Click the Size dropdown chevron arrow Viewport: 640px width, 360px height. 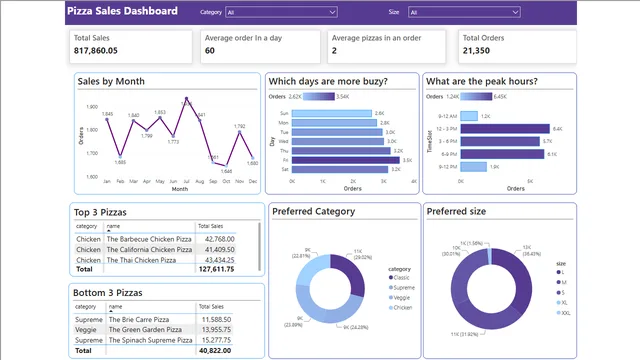[x=515, y=12]
